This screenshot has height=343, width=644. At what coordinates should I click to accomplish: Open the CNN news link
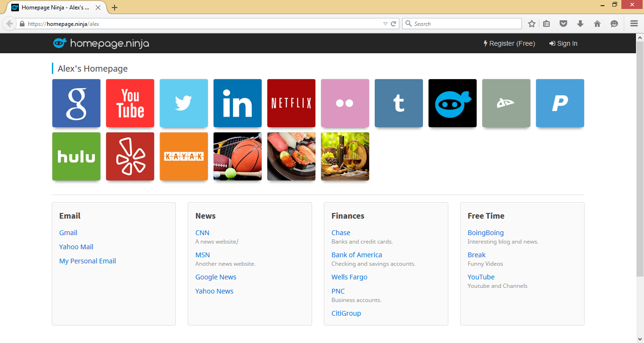[202, 233]
